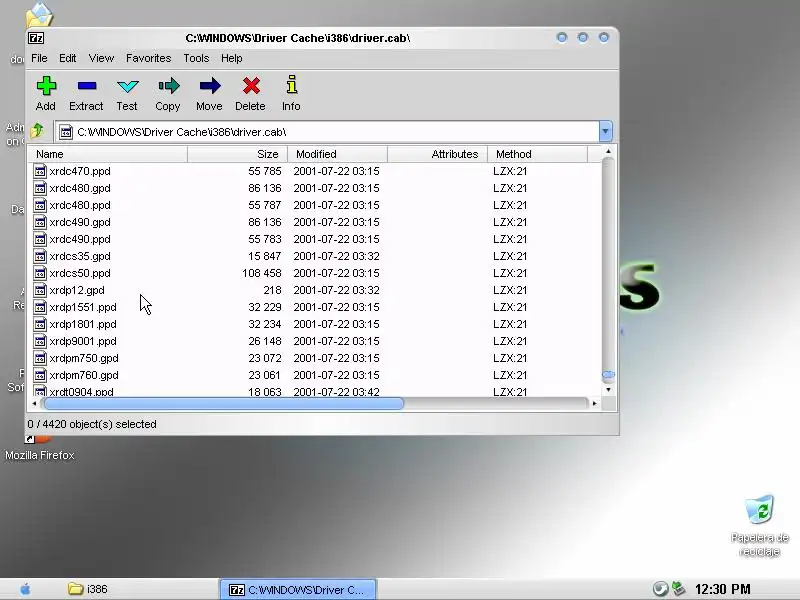This screenshot has height=600, width=800.
Task: Switch to i386 taskbar button
Action: (x=88, y=589)
